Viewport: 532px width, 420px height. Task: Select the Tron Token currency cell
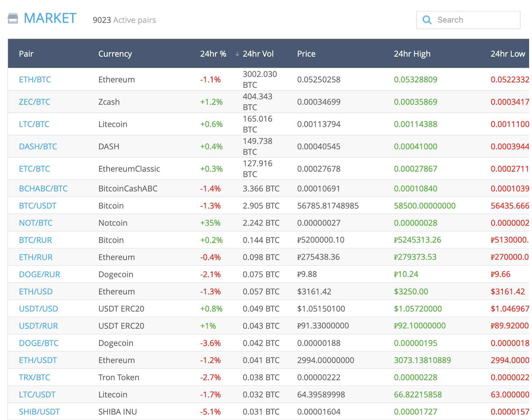click(119, 377)
